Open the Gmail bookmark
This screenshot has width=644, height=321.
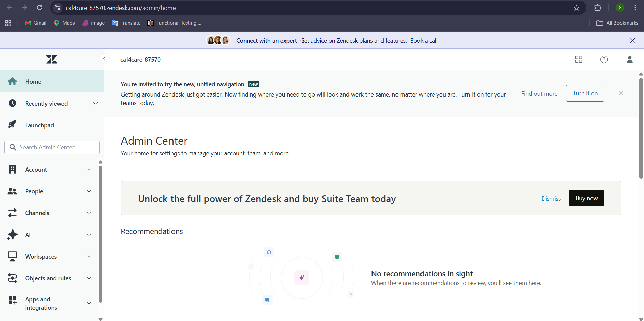pos(36,23)
